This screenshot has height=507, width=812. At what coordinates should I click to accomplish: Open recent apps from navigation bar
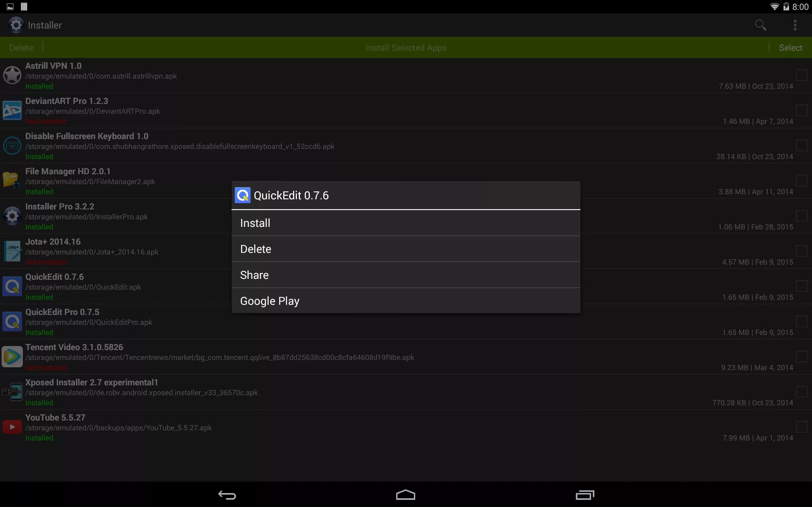pos(585,495)
